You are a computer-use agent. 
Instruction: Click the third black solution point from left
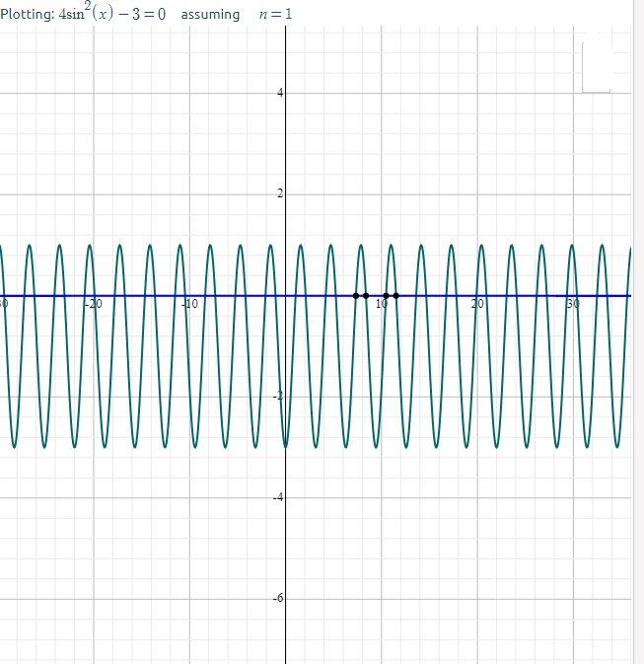tap(387, 295)
